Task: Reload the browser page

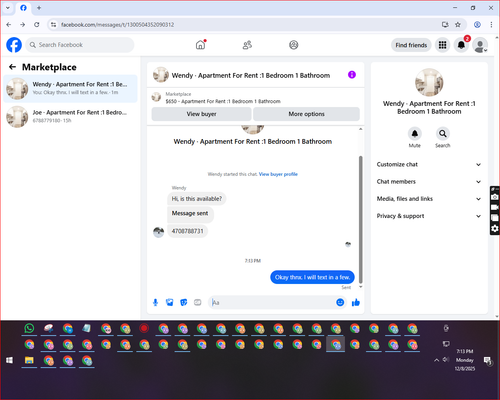Action: pos(37,24)
